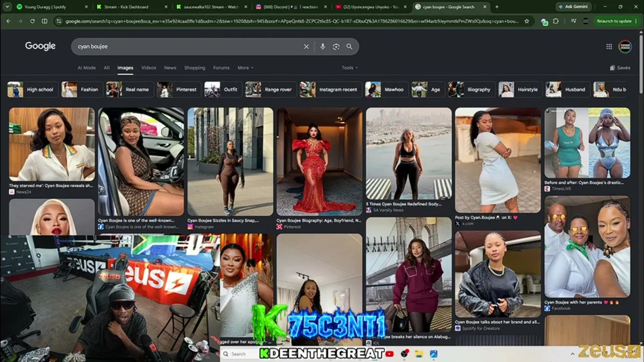Switch to the Forums results tab
The height and width of the screenshot is (362, 644).
[221, 68]
